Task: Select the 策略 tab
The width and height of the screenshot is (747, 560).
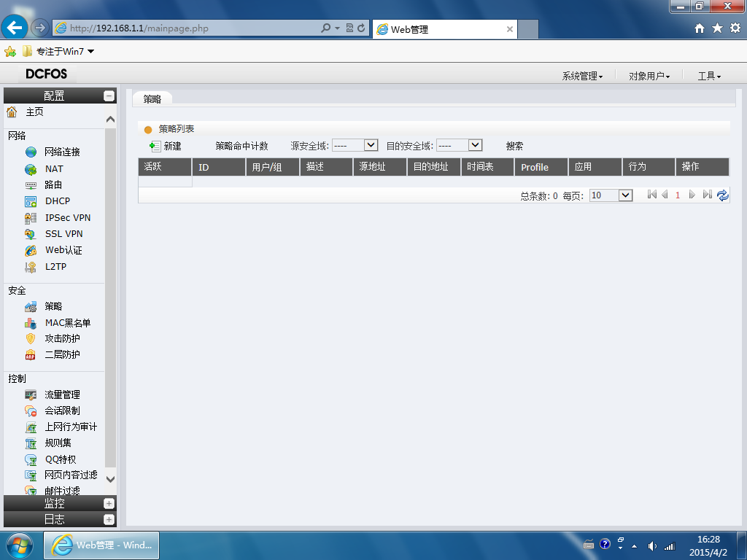Action: pos(152,99)
